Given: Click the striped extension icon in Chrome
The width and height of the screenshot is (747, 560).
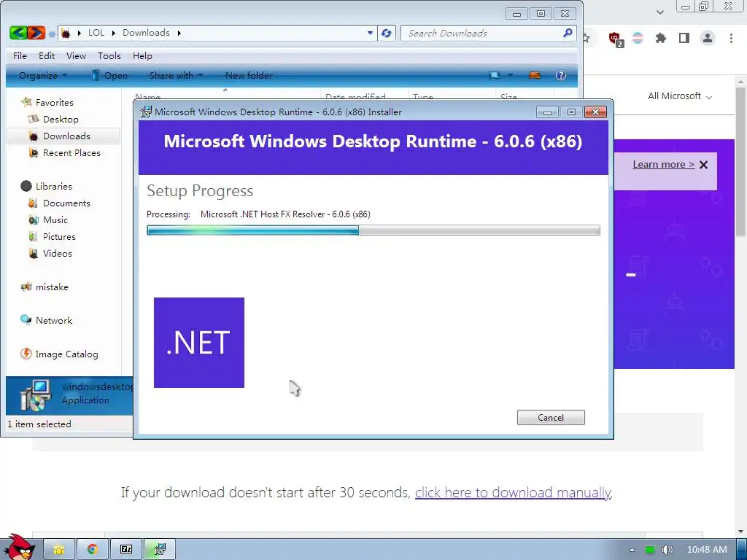Looking at the screenshot, I should [x=638, y=38].
